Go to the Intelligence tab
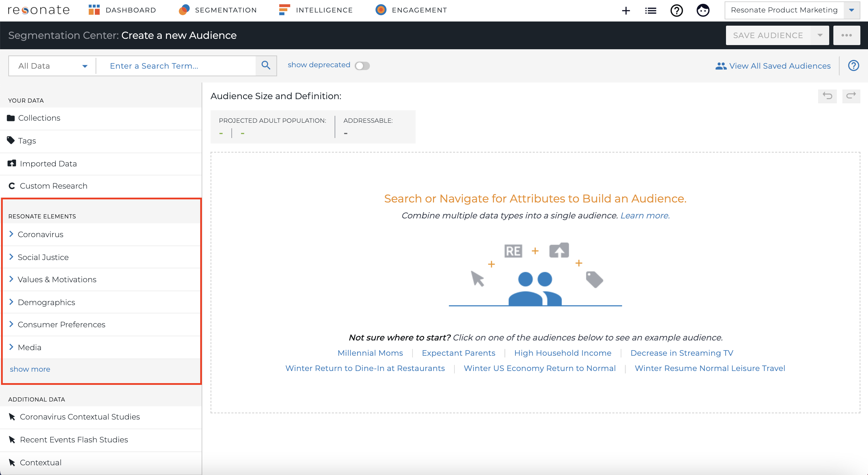Screen dimensions: 868x475 tap(316, 10)
